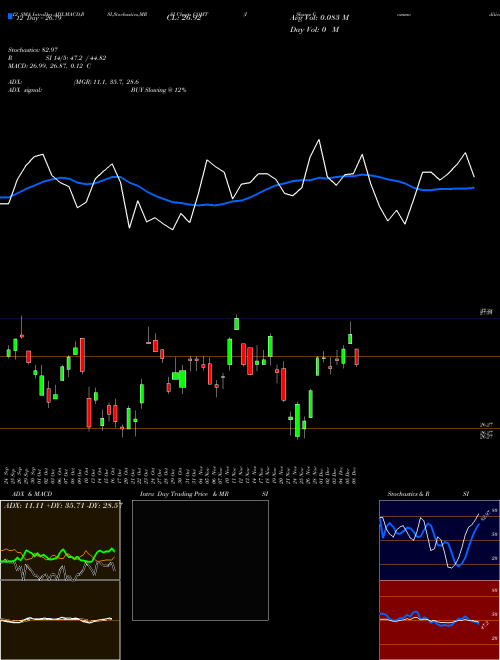Open the lower MACD mini chart panel
Viewport: 500px width, 660px height.
point(60,620)
